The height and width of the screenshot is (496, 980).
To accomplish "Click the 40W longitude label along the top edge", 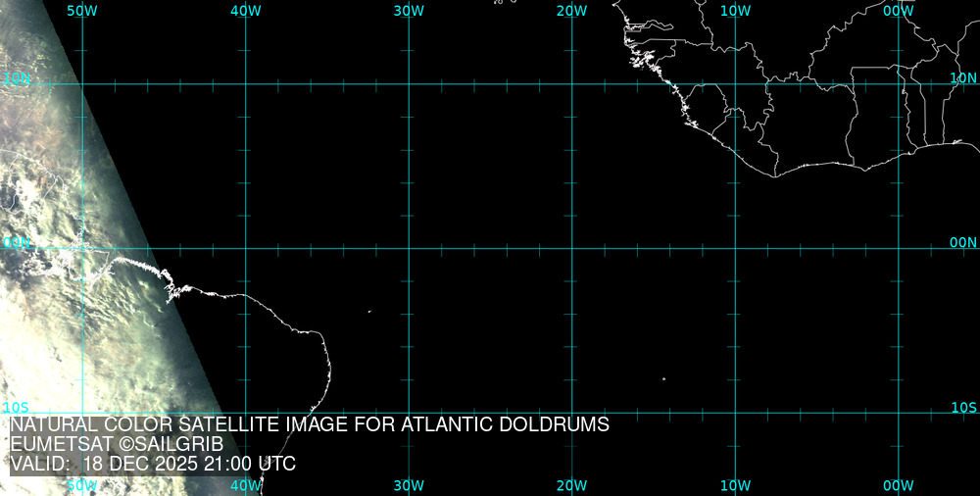I will point(246,10).
